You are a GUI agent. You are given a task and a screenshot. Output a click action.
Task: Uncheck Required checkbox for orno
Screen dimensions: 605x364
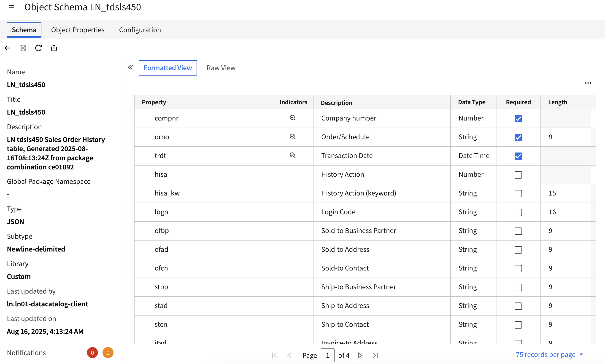(518, 137)
